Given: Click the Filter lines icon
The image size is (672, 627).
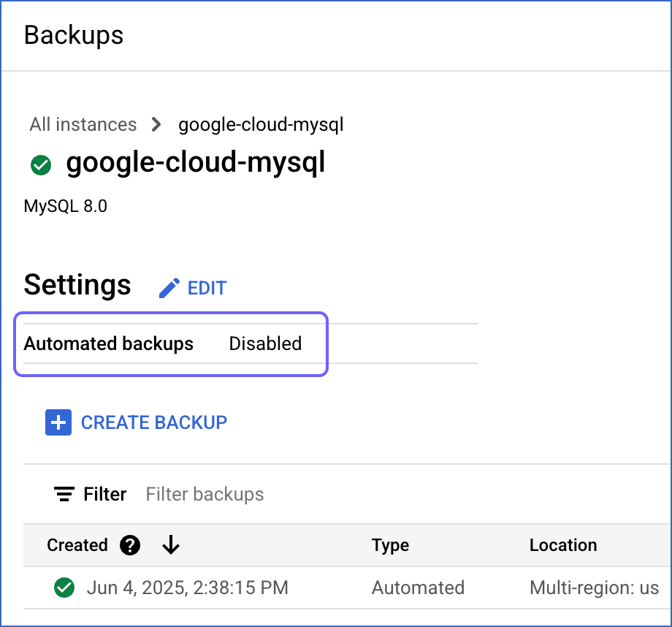Looking at the screenshot, I should pyautogui.click(x=64, y=494).
